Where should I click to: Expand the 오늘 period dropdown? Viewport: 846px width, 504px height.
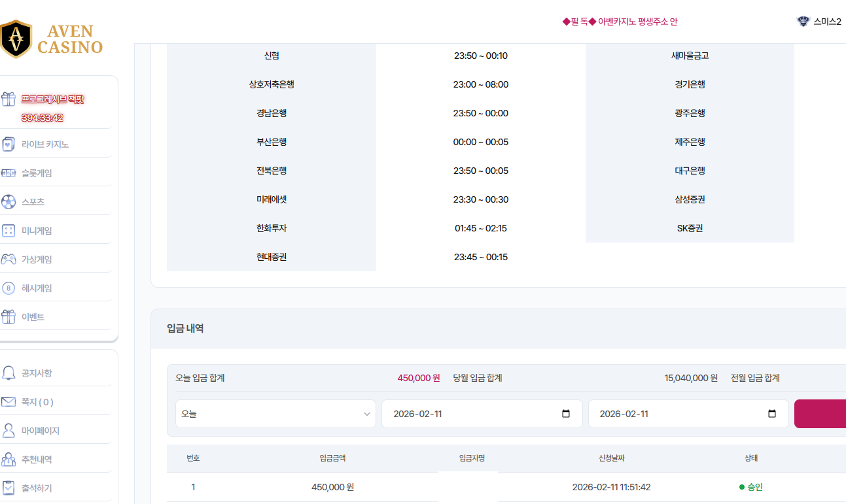[275, 414]
